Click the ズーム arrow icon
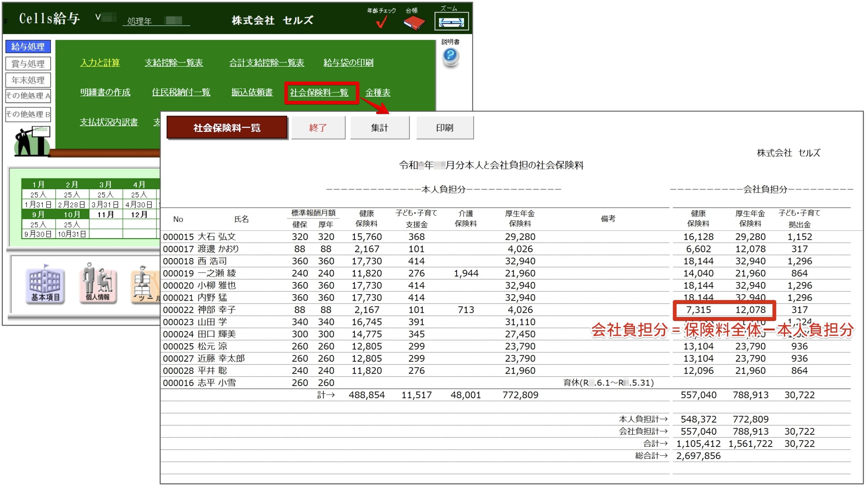Viewport: 868px width, 489px height. click(x=452, y=22)
